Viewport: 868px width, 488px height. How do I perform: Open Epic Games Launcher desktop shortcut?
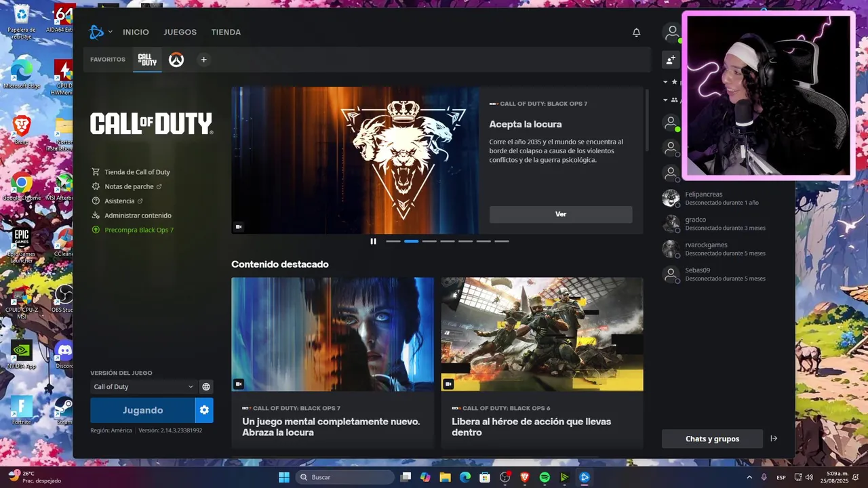[x=22, y=245]
